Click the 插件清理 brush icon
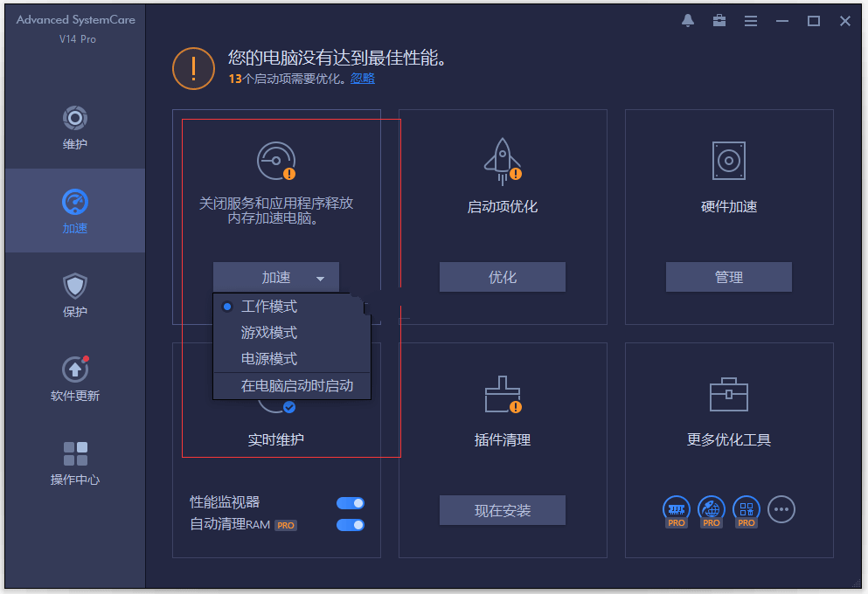The height and width of the screenshot is (594, 868). [502, 394]
